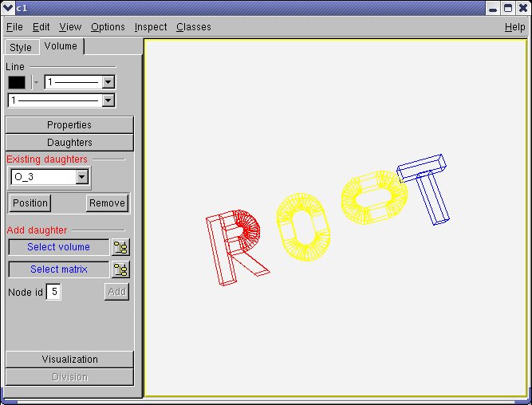Screen dimensions: 532x405
Task: Click the window menu icon in title bar
Action: pyautogui.click(x=7, y=7)
